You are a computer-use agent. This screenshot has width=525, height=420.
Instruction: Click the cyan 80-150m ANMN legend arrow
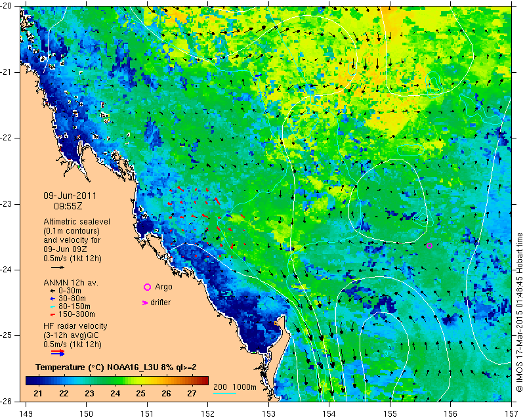coord(52,306)
